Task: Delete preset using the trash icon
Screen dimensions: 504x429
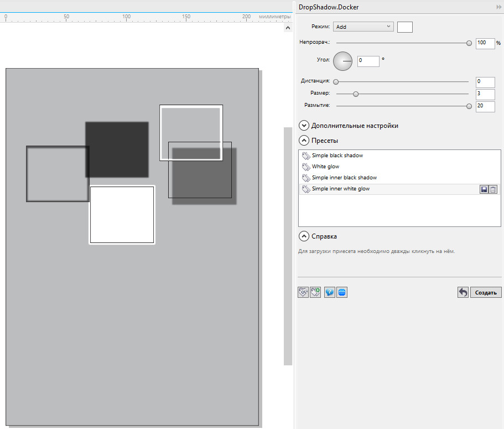Action: pyautogui.click(x=493, y=189)
